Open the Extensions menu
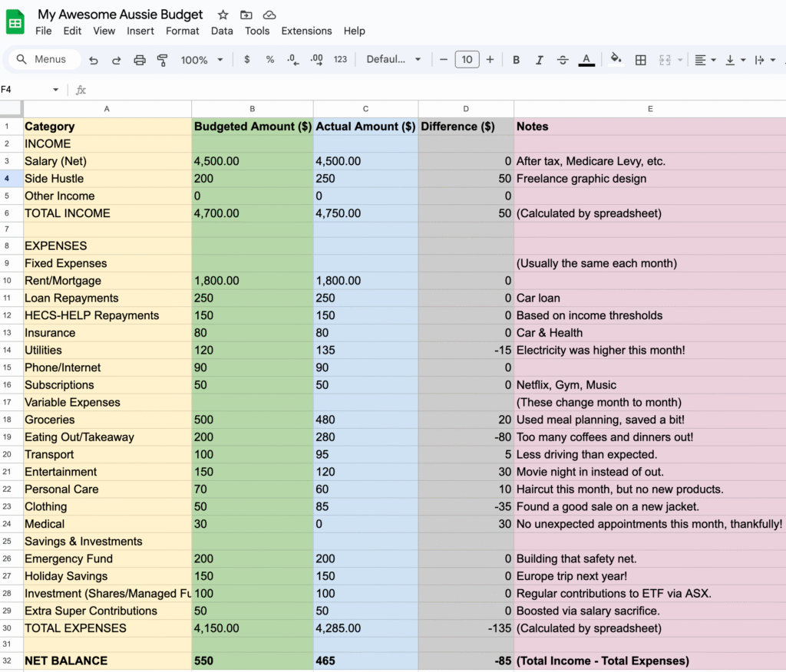This screenshot has height=672, width=786. pos(306,31)
